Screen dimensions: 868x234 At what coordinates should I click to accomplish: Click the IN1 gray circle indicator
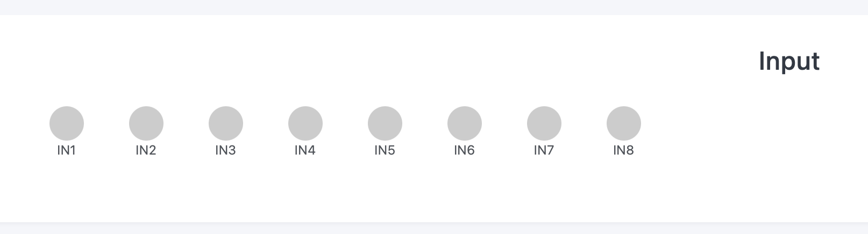[67, 123]
